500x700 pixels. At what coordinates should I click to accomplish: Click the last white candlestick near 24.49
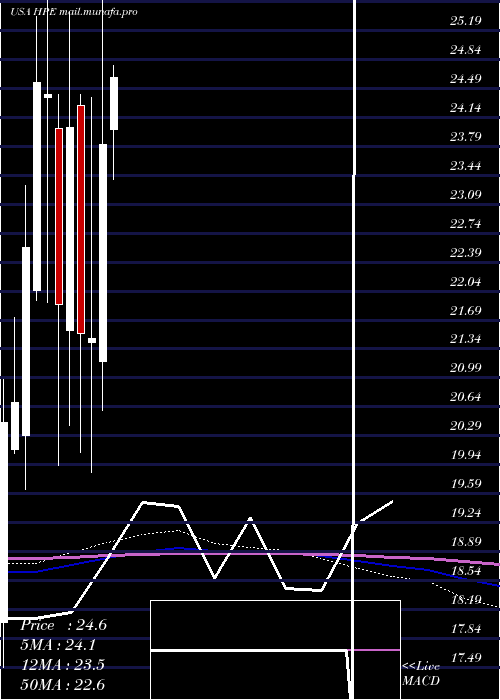(x=114, y=104)
